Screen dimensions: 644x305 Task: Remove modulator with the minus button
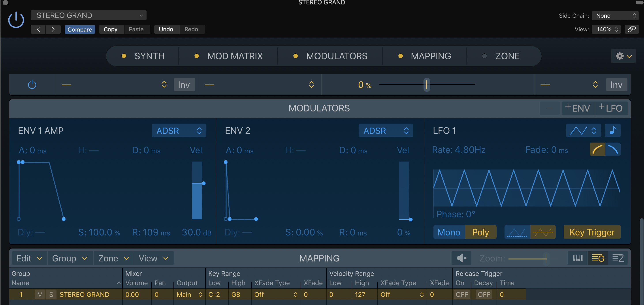tap(550, 108)
